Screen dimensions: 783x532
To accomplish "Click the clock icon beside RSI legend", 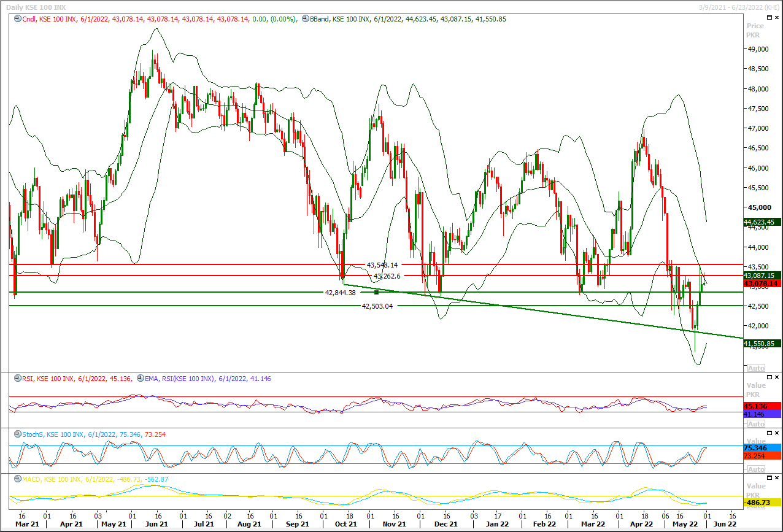I will (17, 379).
